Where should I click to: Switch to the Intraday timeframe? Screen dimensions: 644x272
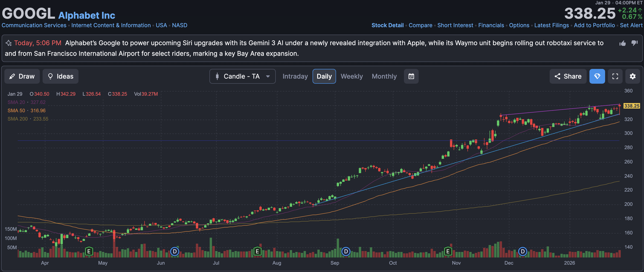coord(295,76)
